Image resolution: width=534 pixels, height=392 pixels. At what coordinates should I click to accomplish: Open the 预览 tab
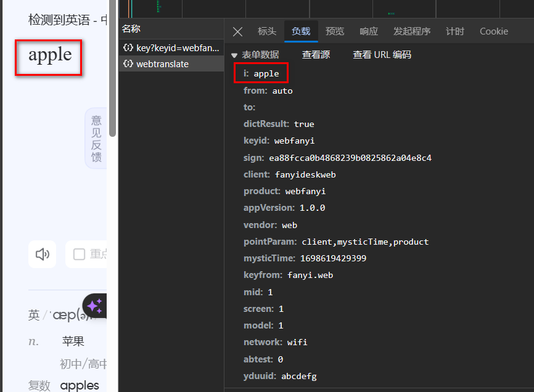tap(335, 31)
